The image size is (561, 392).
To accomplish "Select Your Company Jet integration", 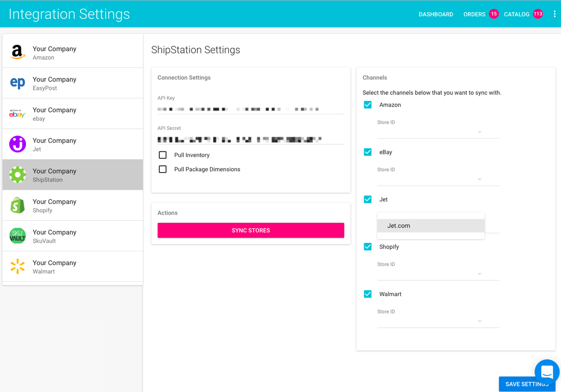I will click(x=72, y=144).
